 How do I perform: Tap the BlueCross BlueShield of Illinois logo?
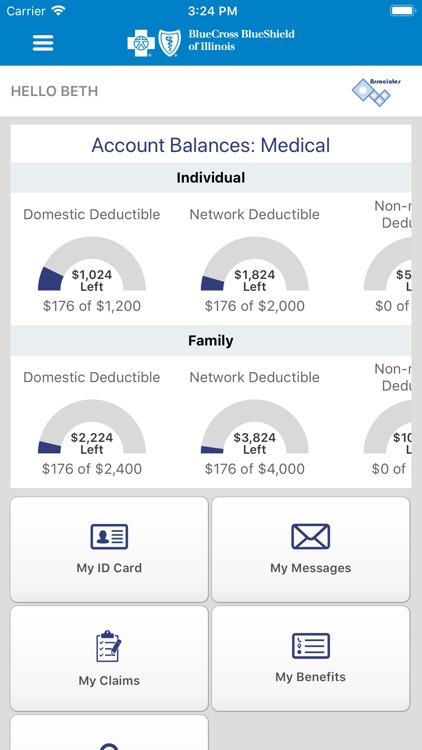coord(211,43)
